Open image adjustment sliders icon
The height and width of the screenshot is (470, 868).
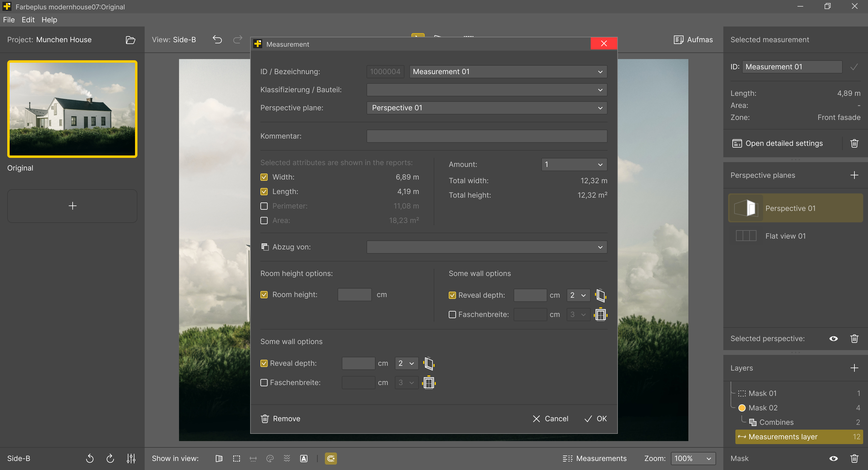(131, 459)
